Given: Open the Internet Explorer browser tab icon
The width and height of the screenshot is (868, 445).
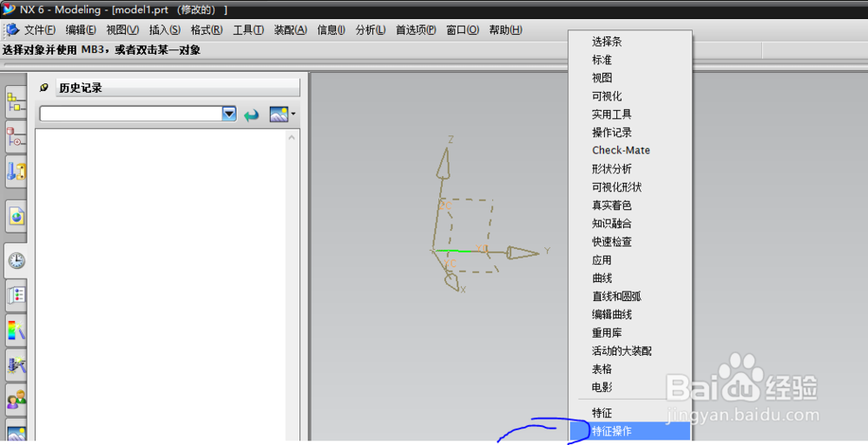Looking at the screenshot, I should [x=16, y=216].
